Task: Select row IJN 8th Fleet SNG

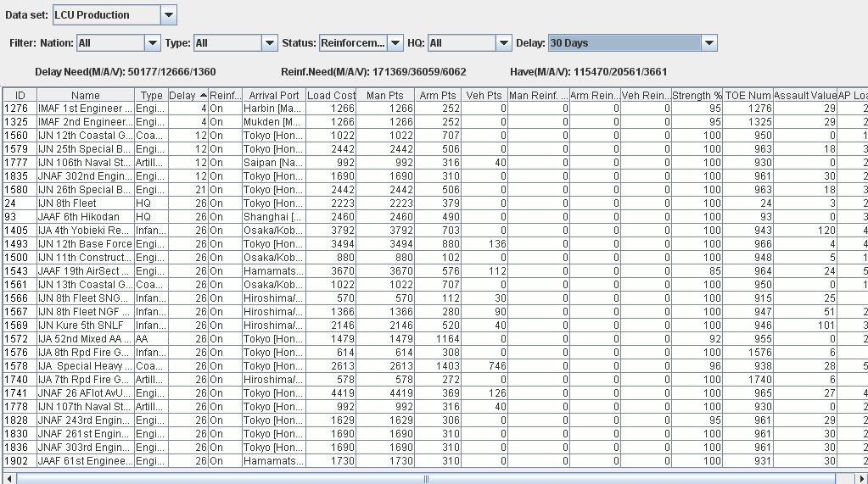Action: click(434, 298)
